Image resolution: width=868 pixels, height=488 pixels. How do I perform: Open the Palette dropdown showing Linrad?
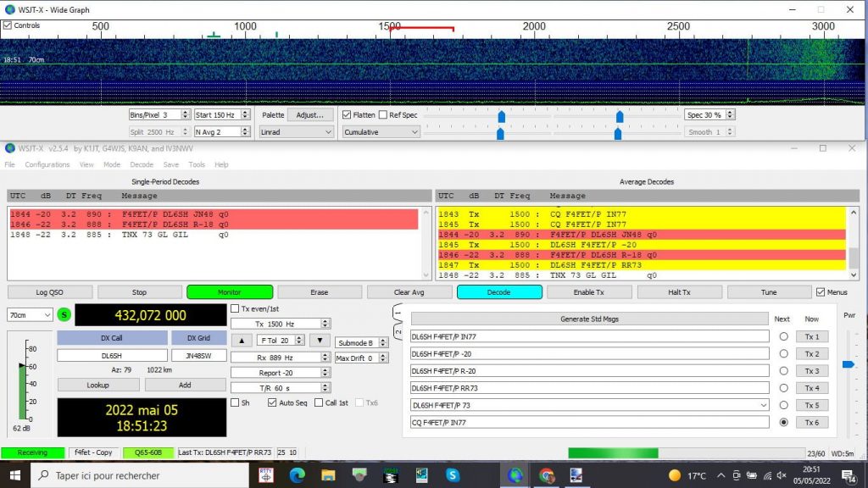(x=296, y=132)
